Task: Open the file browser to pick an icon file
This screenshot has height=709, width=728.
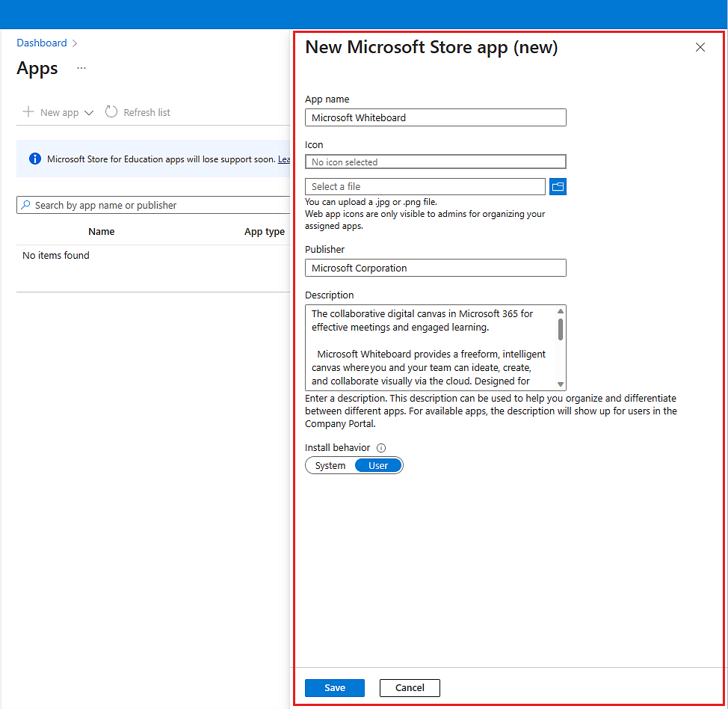Action: (558, 186)
